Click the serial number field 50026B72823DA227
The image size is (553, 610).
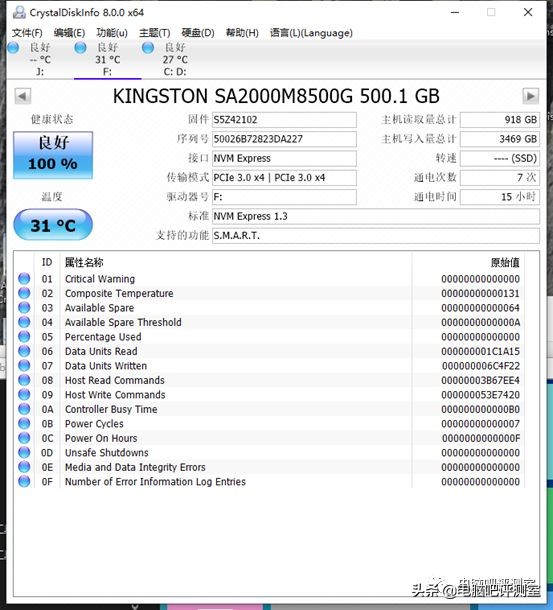pyautogui.click(x=284, y=139)
